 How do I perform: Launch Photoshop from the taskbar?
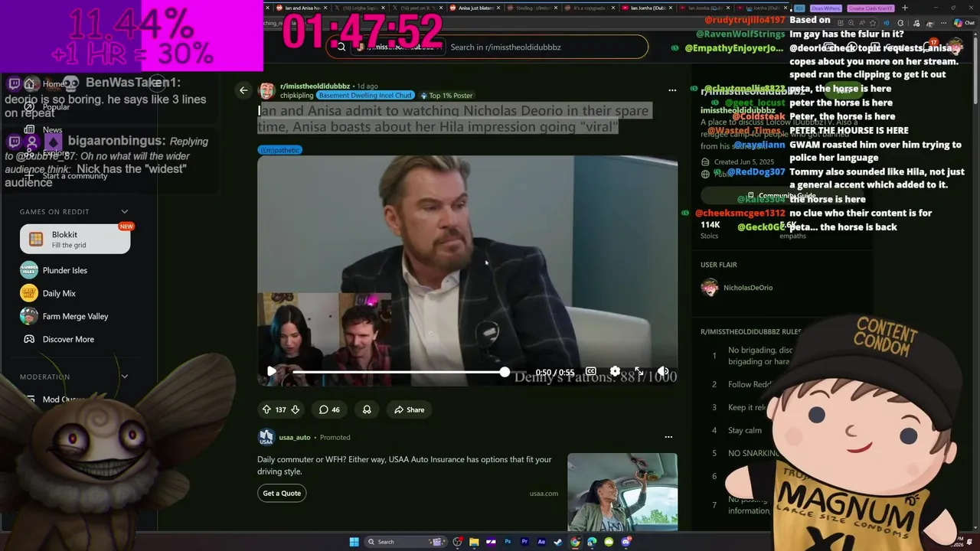[x=508, y=542]
